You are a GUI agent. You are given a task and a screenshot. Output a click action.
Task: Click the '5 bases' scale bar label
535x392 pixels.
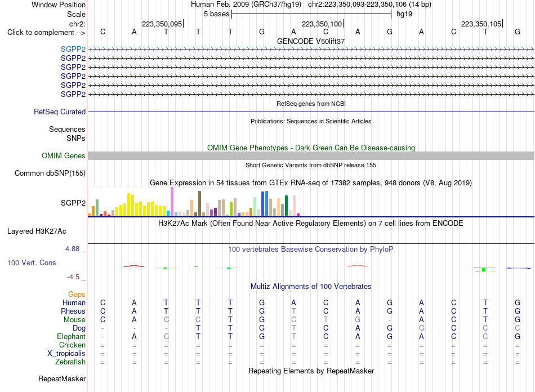click(217, 14)
